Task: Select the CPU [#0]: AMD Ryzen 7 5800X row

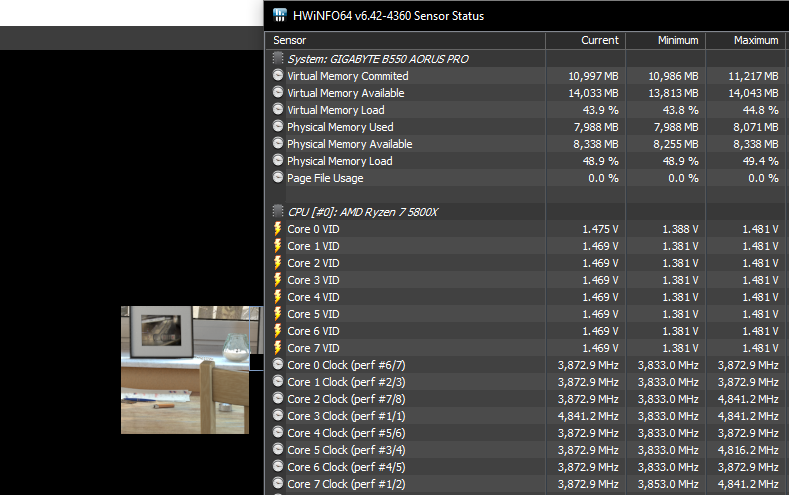Action: 526,212
